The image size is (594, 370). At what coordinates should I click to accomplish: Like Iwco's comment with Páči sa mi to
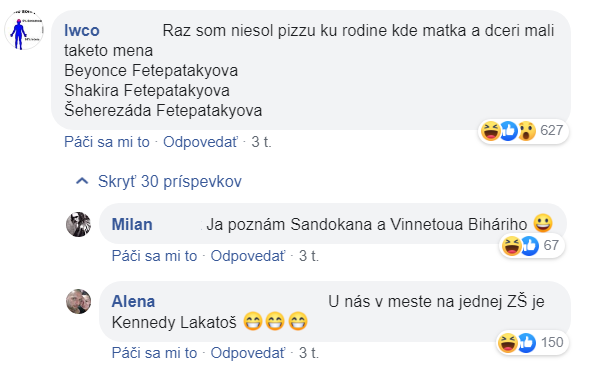coord(107,142)
